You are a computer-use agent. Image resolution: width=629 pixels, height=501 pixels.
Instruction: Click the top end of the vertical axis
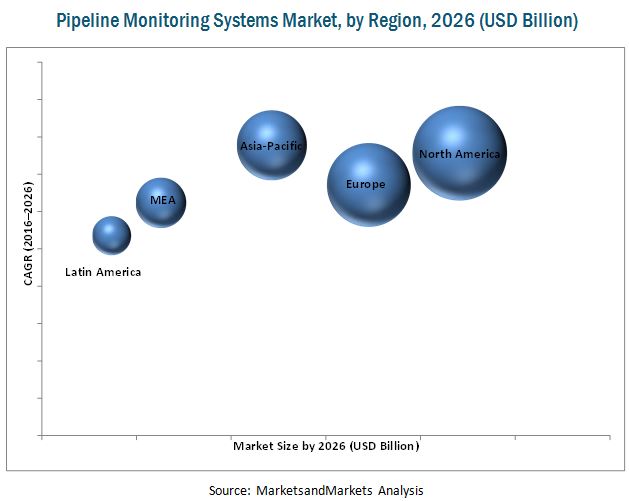42,62
